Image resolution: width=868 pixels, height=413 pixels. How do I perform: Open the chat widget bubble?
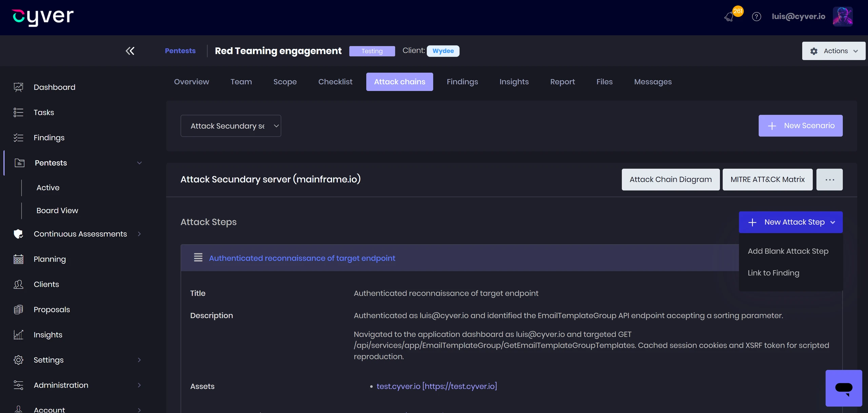tap(844, 388)
